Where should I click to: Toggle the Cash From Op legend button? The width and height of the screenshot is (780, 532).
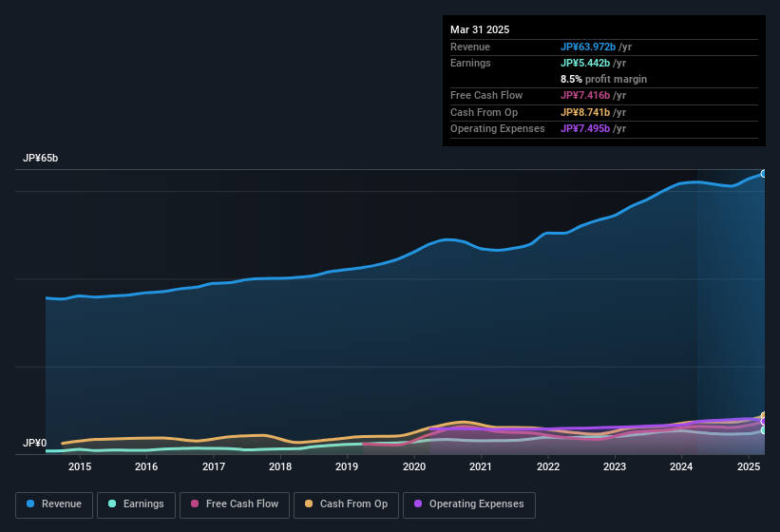(x=346, y=504)
